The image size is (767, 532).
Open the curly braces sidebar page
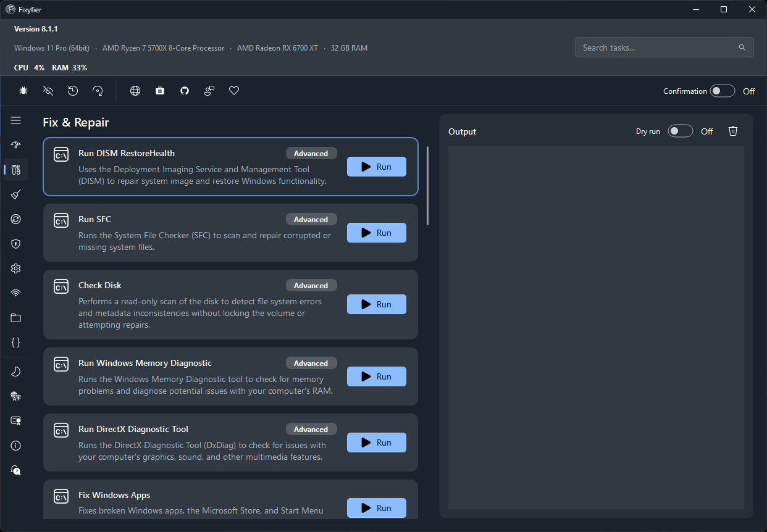coord(16,343)
